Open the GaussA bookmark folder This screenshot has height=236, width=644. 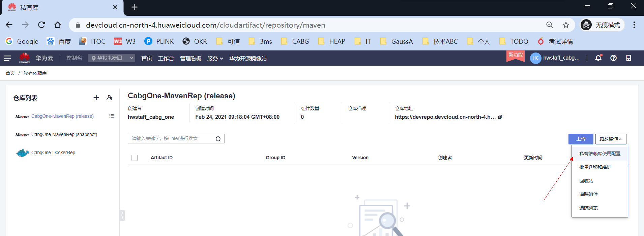pos(397,41)
